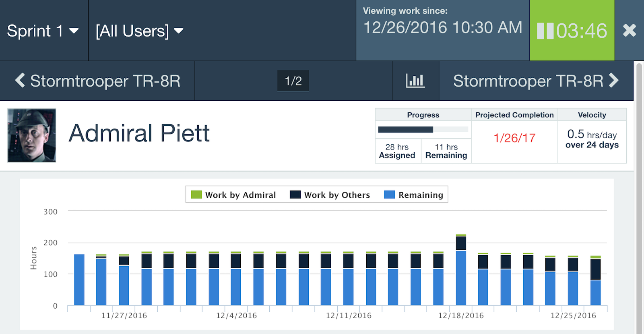Close the dashboard with the X icon

[629, 31]
